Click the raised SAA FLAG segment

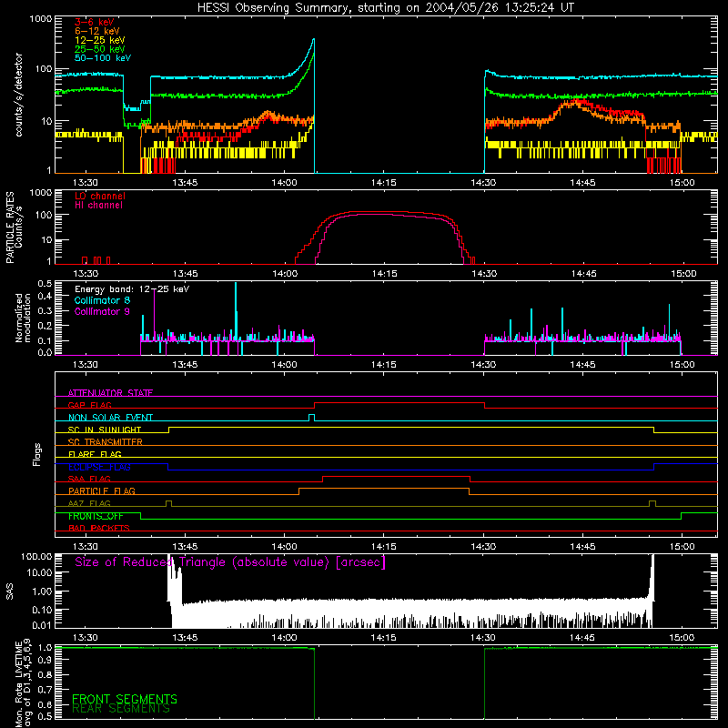396,476
